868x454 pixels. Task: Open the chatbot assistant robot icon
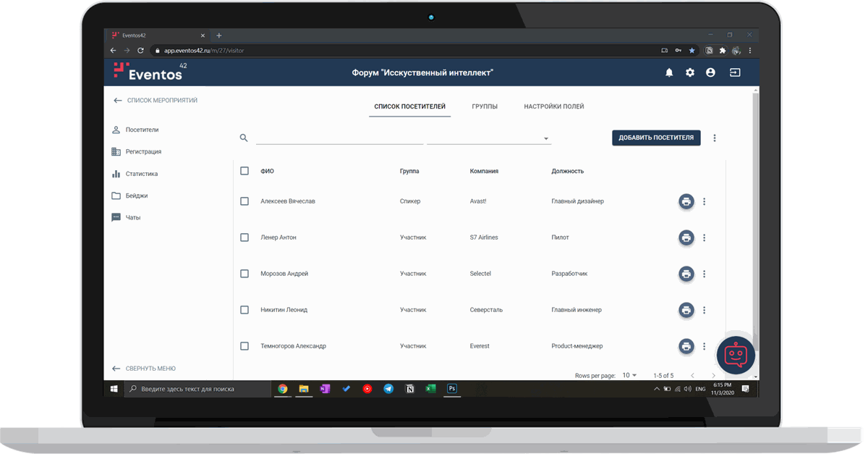tap(736, 355)
